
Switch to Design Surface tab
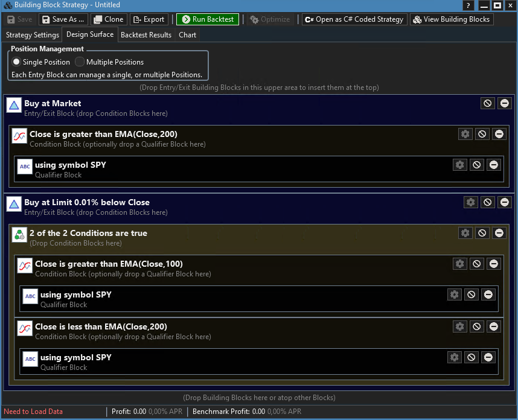point(90,34)
